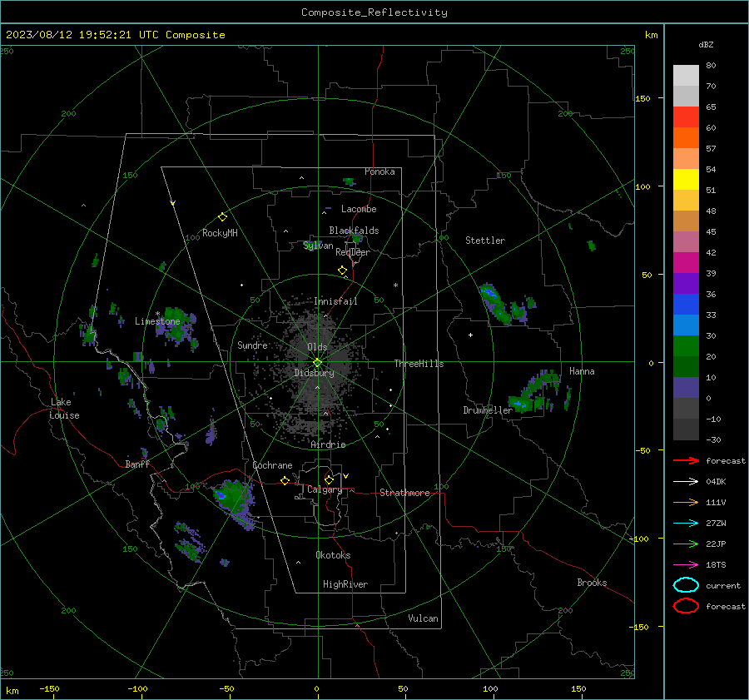The height and width of the screenshot is (700, 749).
Task: Click the magenta swatch between 39 and 42 dBZ
Action: [686, 263]
